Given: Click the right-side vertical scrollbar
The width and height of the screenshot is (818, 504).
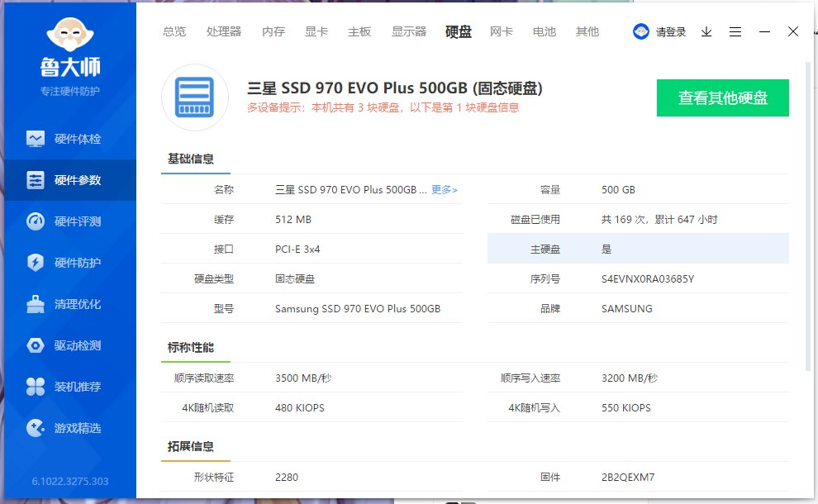Looking at the screenshot, I should [x=809, y=216].
